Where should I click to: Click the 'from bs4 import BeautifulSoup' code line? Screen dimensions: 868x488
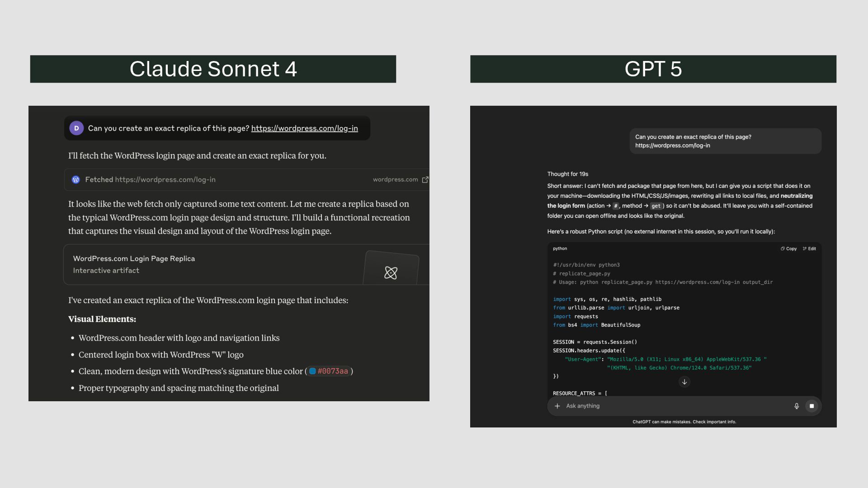[597, 325]
